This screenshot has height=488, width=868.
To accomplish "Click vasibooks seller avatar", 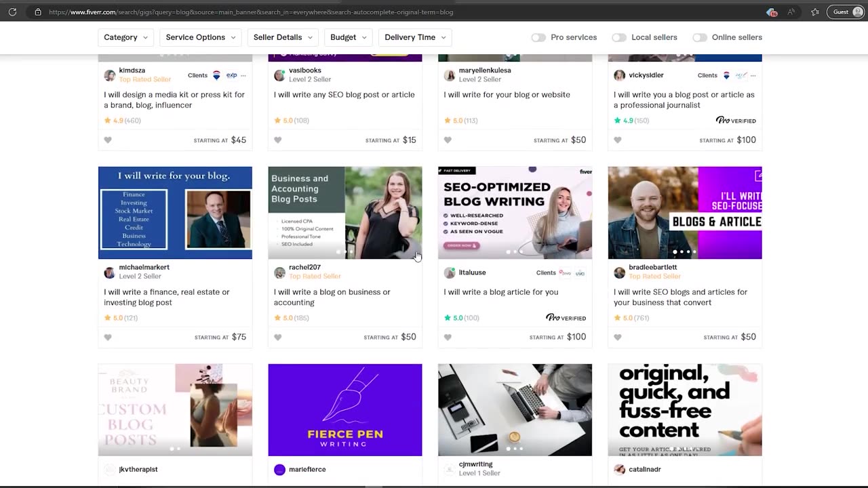I will coord(279,75).
